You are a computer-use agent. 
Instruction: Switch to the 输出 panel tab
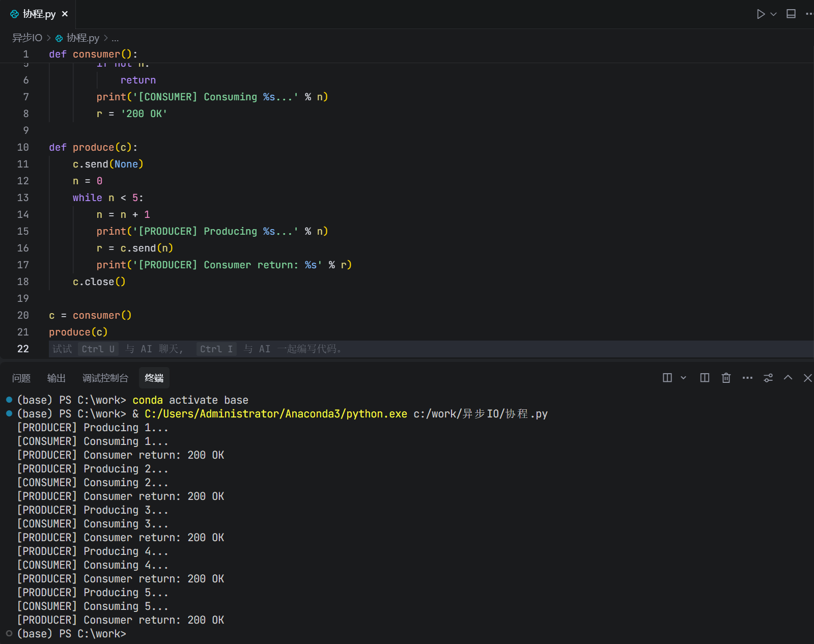(57, 378)
